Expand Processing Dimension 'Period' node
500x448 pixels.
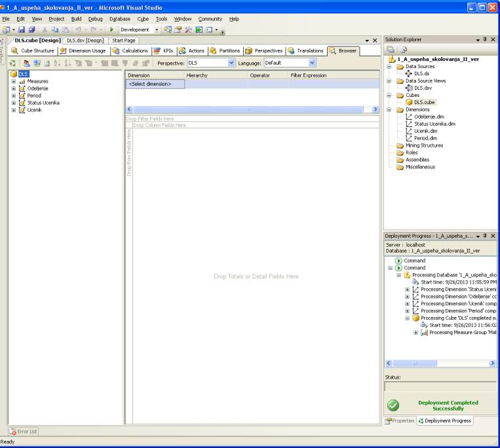407,311
